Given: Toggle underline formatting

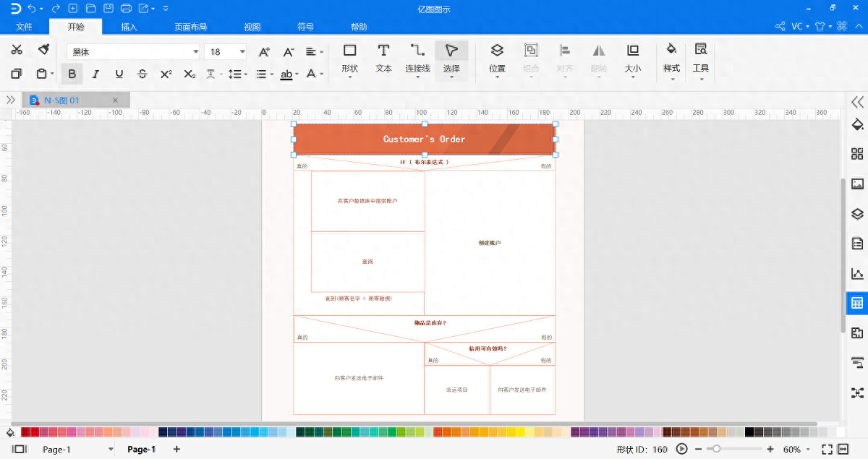Looking at the screenshot, I should click(119, 74).
